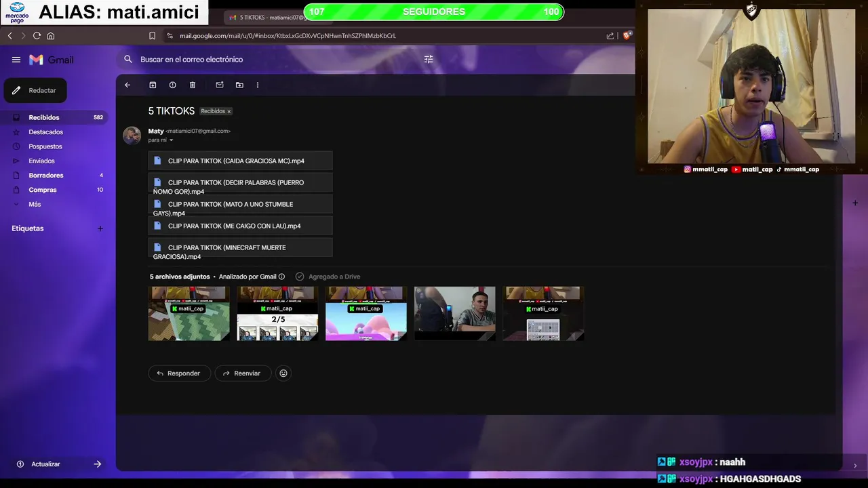Screen dimensions: 868x488
Task: Open attachment DECIR PALABRAS PUERRO ÑOMO GOR.mp4
Action: pyautogui.click(x=240, y=182)
